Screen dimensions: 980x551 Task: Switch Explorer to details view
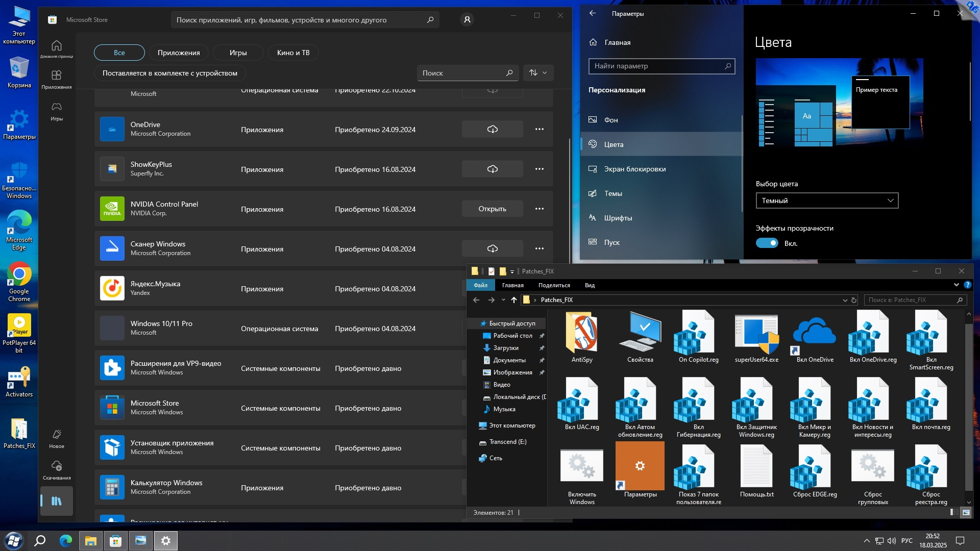(x=953, y=513)
